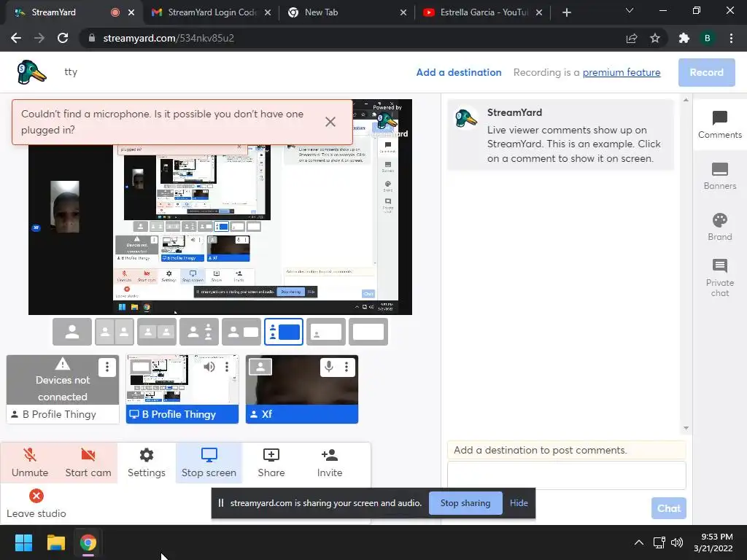Image resolution: width=747 pixels, height=560 pixels.
Task: Click the Record button
Action: [x=706, y=72]
